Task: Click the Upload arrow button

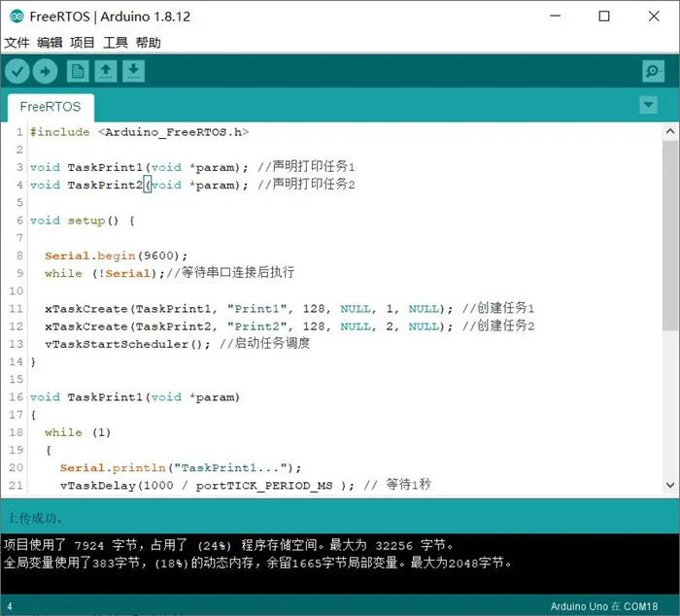Action: tap(45, 71)
